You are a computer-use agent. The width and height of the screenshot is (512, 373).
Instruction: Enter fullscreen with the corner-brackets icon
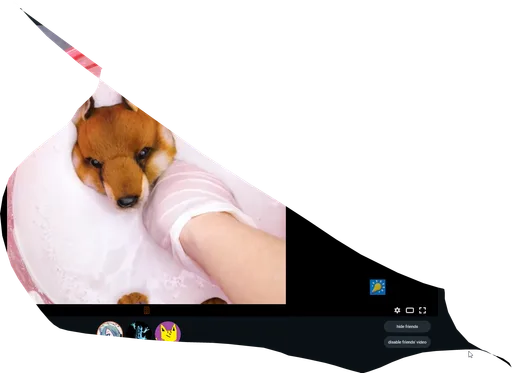[422, 310]
